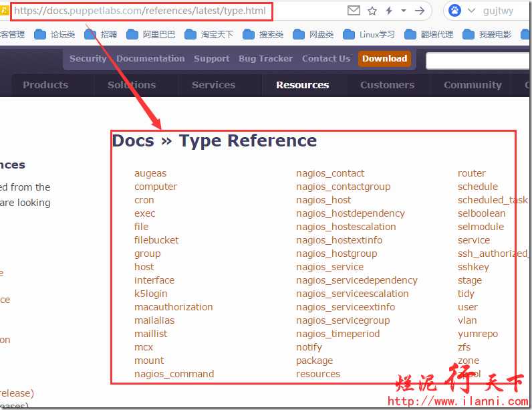Open 翻墙代理 bookmark folder
The width and height of the screenshot is (532, 410).
(429, 34)
